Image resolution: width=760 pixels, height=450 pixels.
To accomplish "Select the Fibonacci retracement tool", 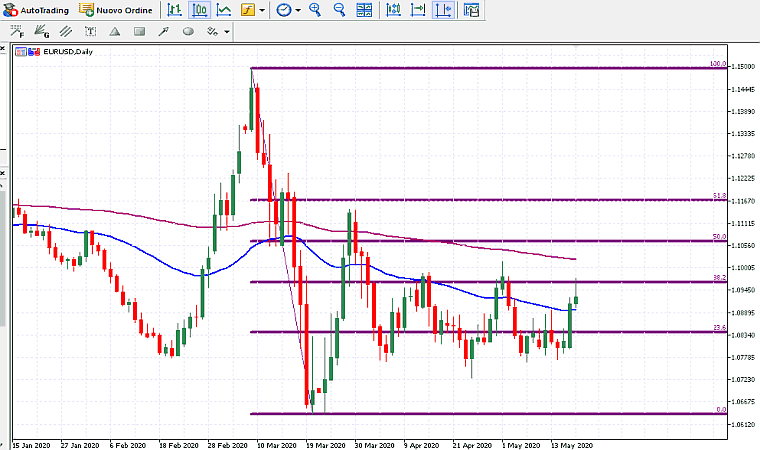I will click(17, 31).
